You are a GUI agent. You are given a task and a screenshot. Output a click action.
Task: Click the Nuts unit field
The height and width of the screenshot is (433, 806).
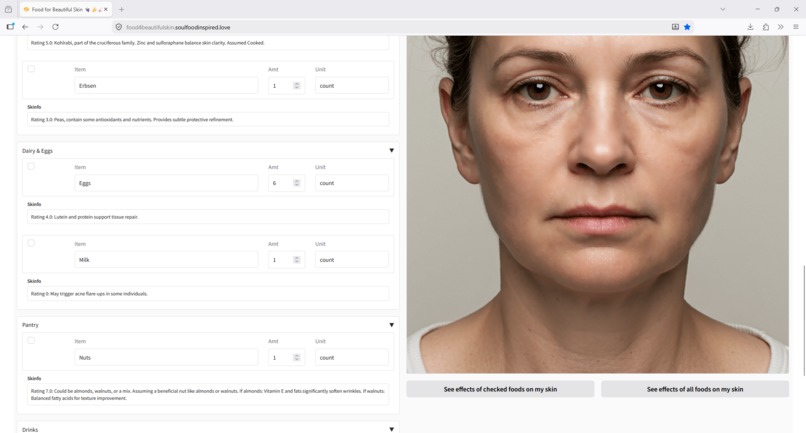tap(352, 357)
